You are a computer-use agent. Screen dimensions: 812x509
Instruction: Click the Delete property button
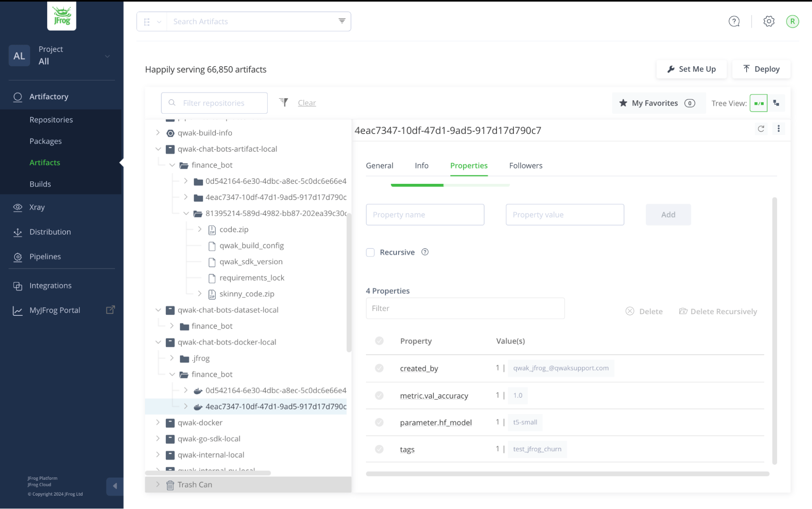[x=645, y=311]
